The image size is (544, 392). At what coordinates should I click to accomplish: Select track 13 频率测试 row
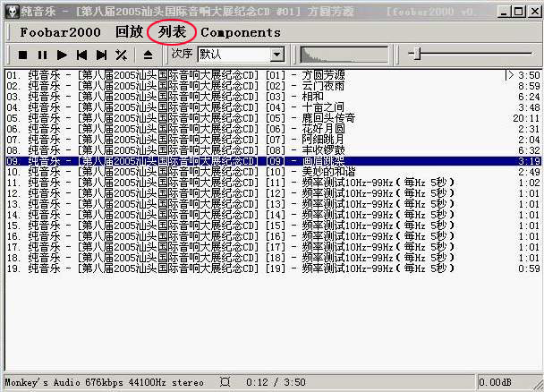(x=273, y=204)
